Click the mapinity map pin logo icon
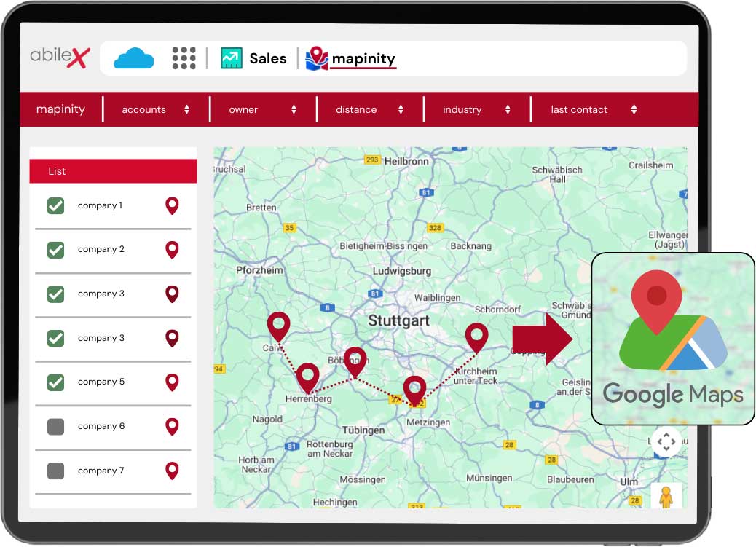 [317, 58]
